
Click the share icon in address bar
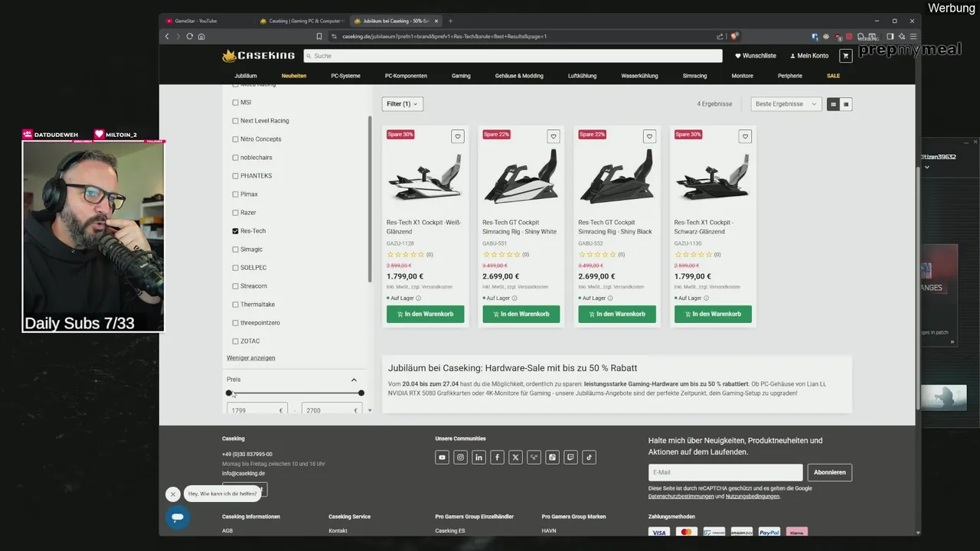pyautogui.click(x=720, y=36)
